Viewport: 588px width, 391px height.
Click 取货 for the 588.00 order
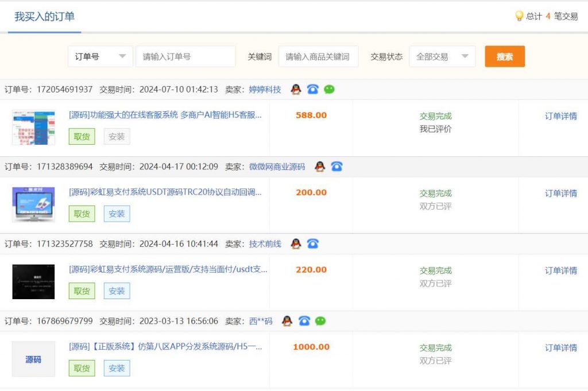click(82, 137)
